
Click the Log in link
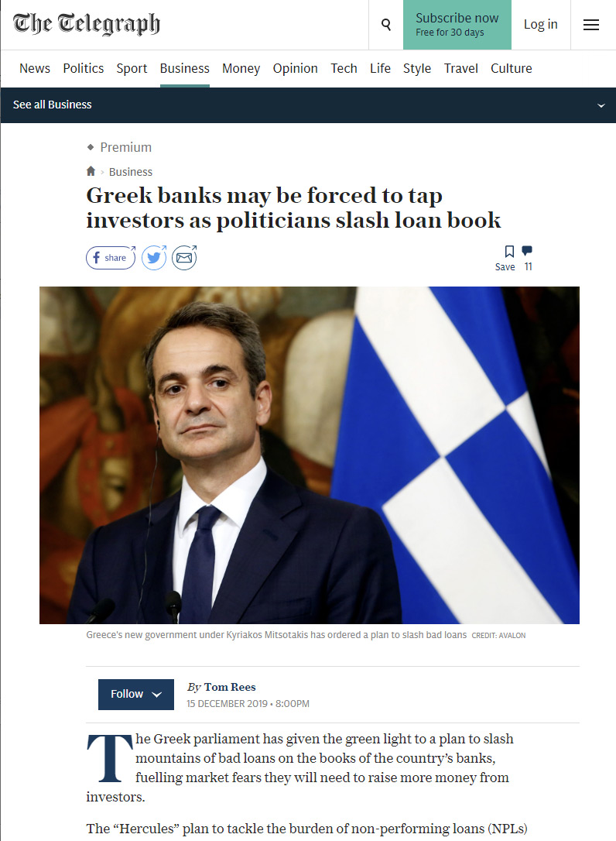pyautogui.click(x=540, y=25)
